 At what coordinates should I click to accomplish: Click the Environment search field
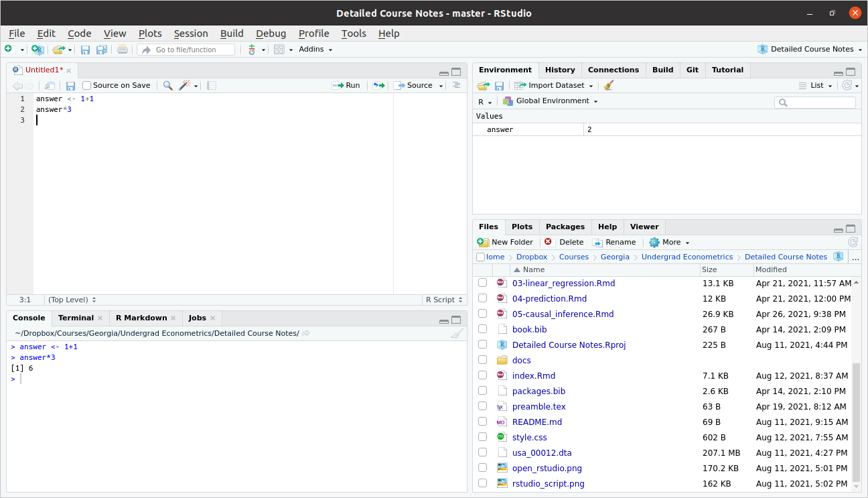[815, 103]
